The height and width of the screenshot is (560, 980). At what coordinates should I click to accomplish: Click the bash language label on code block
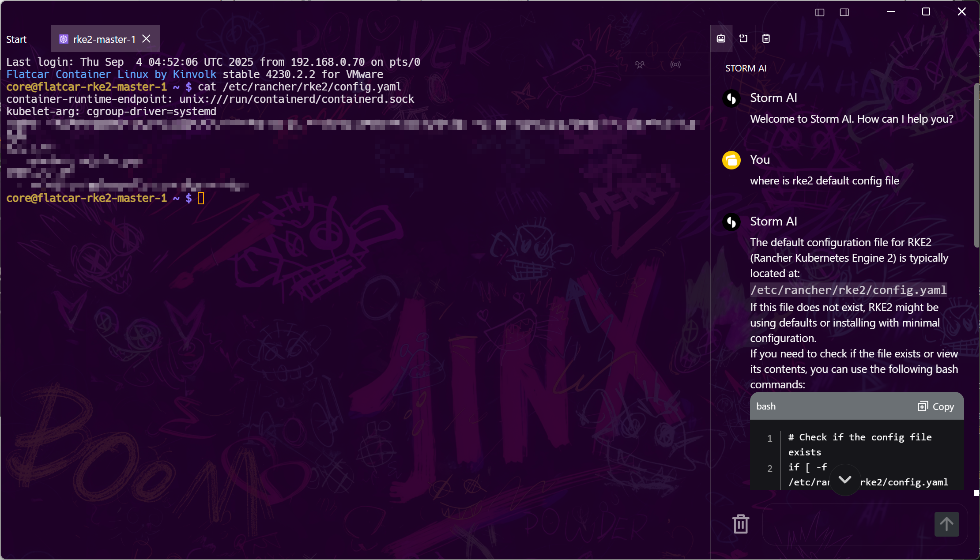click(765, 406)
